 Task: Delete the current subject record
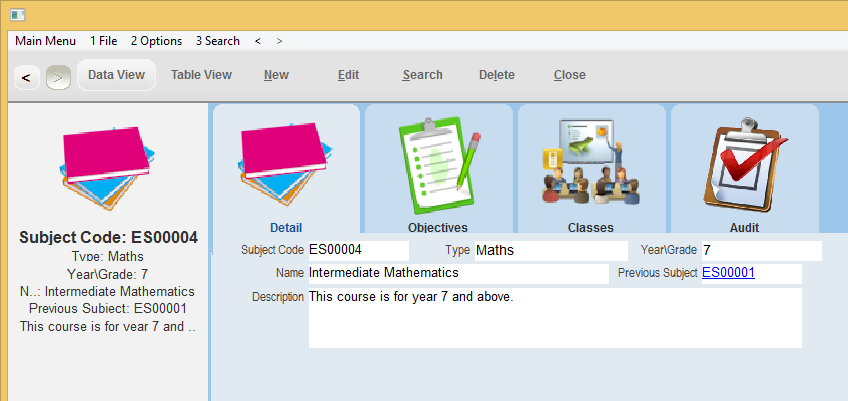[x=496, y=75]
